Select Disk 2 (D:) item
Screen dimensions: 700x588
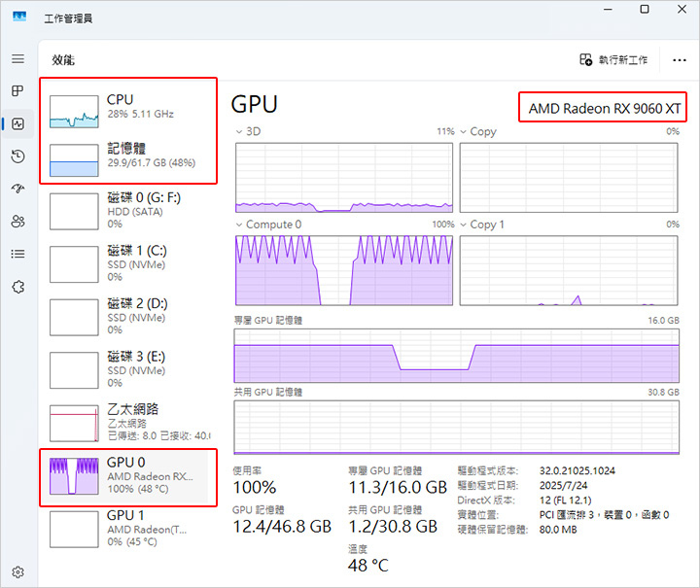point(128,317)
